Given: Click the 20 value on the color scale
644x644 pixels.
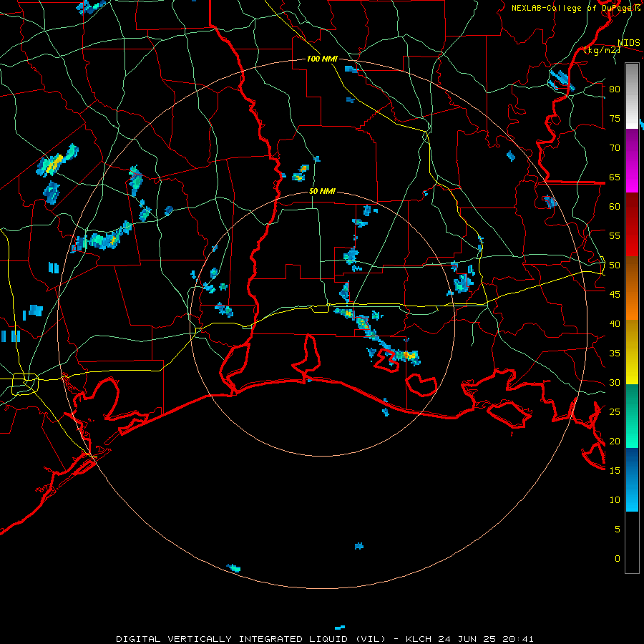Looking at the screenshot, I should (x=615, y=441).
